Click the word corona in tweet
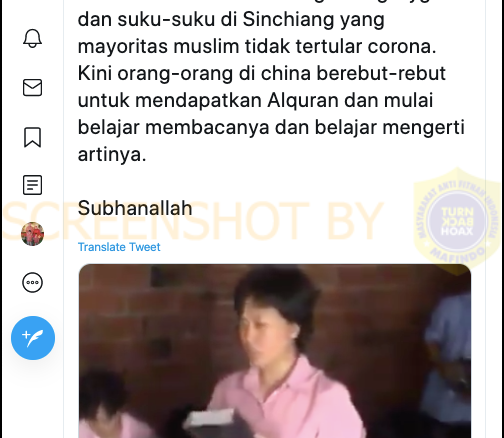Screen dimensions: 504x438 (x=402, y=46)
